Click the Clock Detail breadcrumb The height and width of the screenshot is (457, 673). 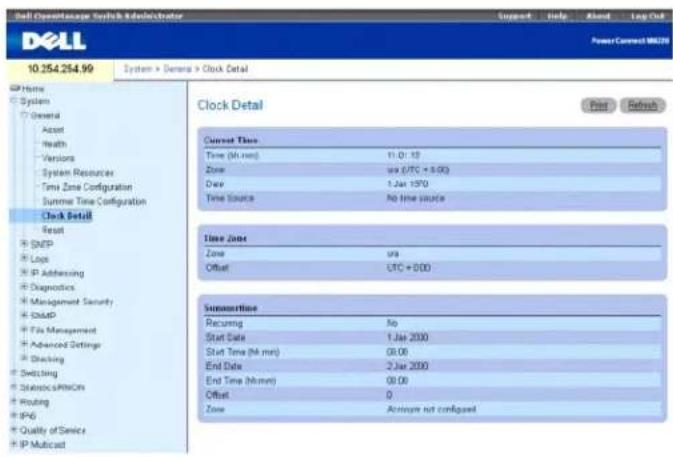point(225,69)
